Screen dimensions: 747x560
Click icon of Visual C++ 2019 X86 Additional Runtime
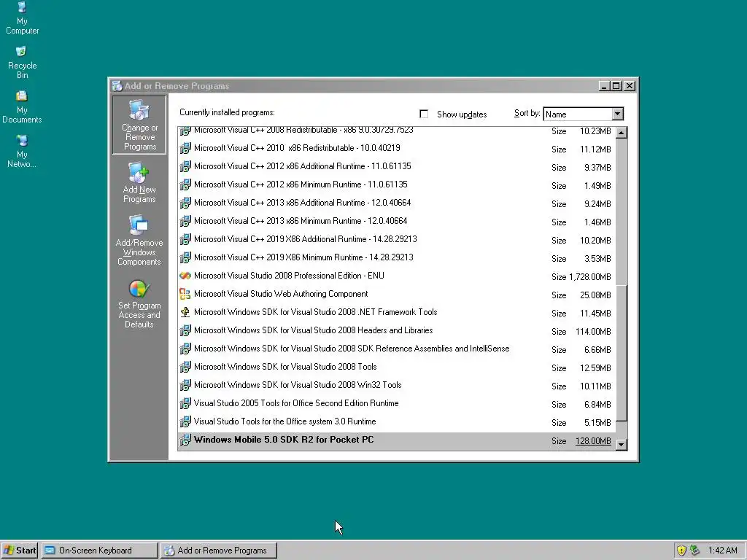[x=185, y=239]
